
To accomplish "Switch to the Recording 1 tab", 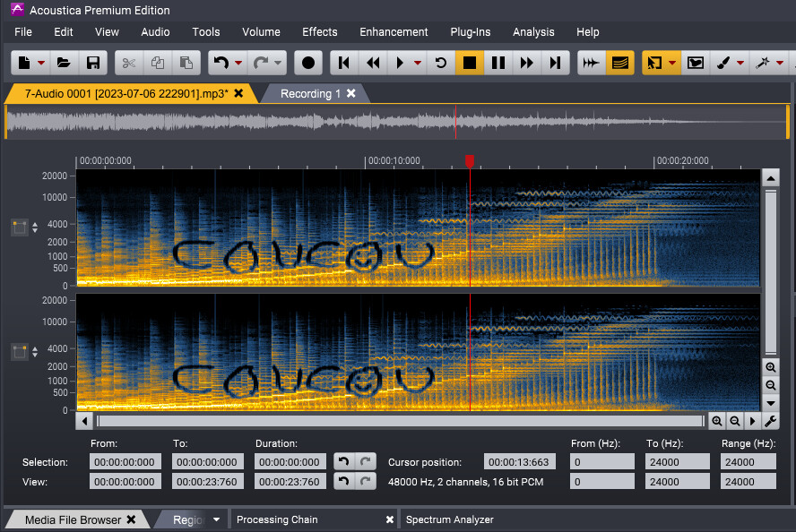I will pos(310,94).
